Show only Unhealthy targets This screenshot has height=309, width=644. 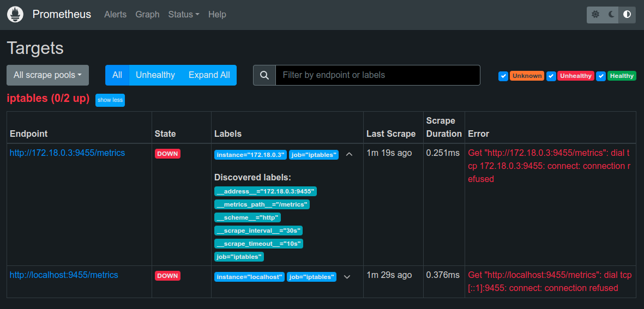point(155,75)
